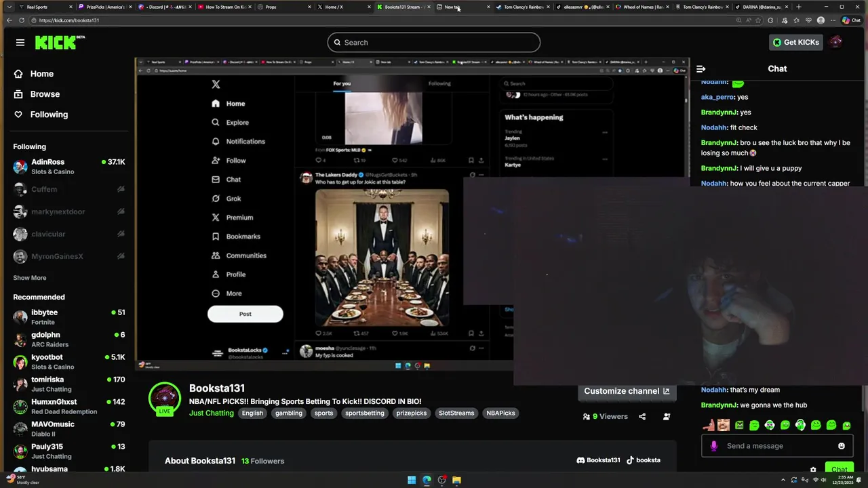Click Customize channel button
This screenshot has height=488, width=868.
pos(627,391)
